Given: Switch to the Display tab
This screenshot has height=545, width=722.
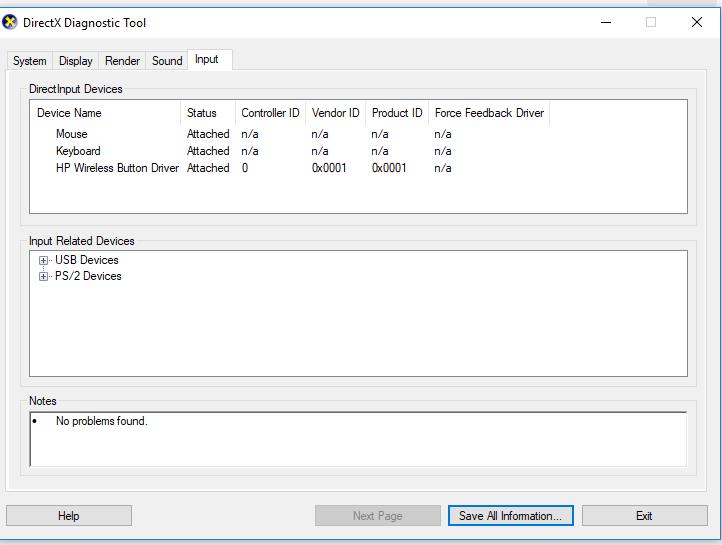Looking at the screenshot, I should (x=76, y=61).
